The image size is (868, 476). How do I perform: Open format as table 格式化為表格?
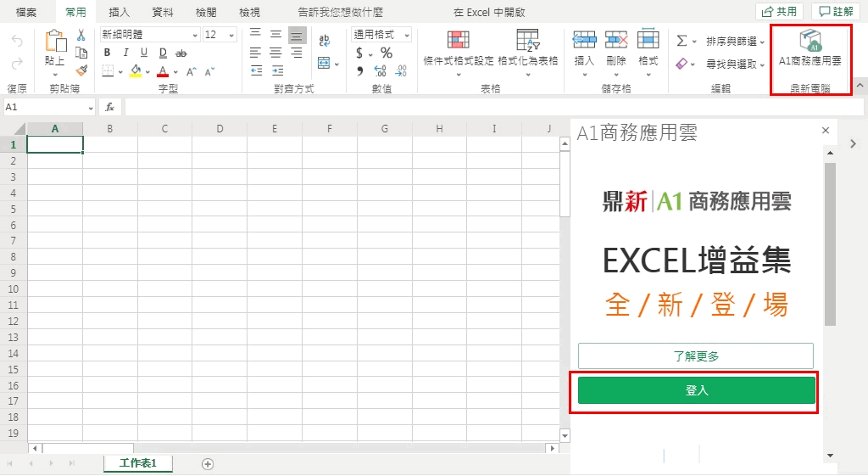click(x=528, y=53)
